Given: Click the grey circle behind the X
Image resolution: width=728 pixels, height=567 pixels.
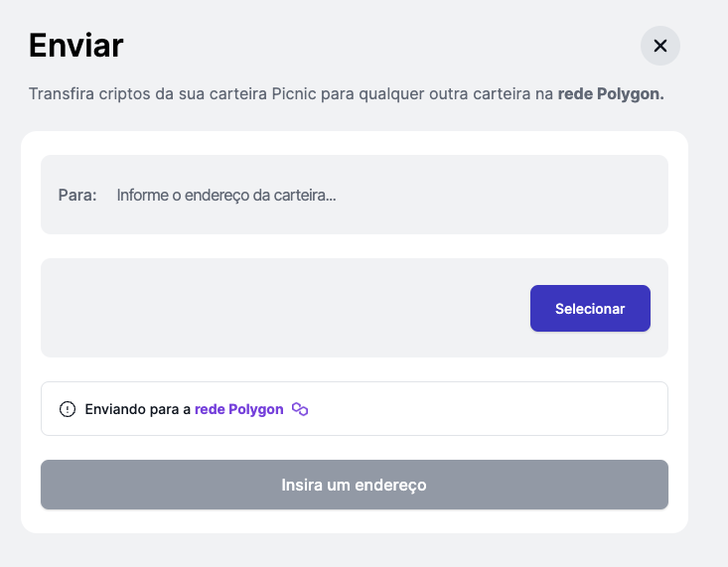Looking at the screenshot, I should tap(660, 46).
